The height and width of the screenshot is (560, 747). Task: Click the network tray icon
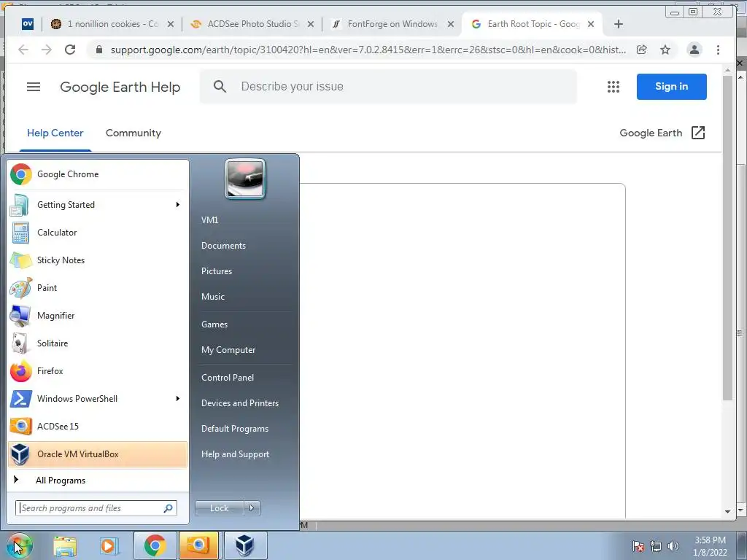point(656,546)
